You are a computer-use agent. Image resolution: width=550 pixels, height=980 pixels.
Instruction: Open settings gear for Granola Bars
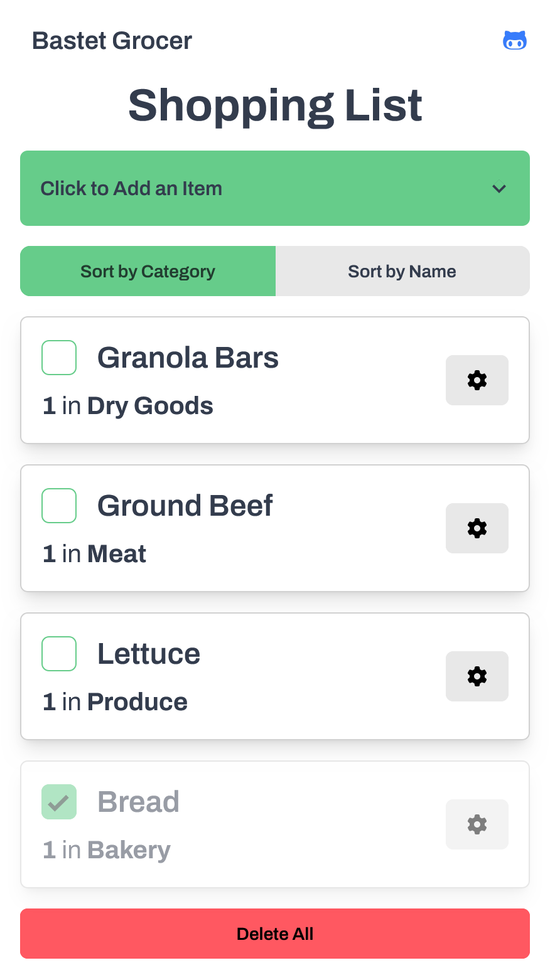click(477, 380)
